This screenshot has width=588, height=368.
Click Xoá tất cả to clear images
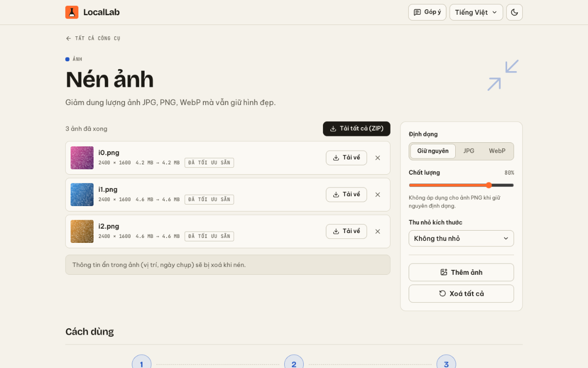(x=462, y=293)
